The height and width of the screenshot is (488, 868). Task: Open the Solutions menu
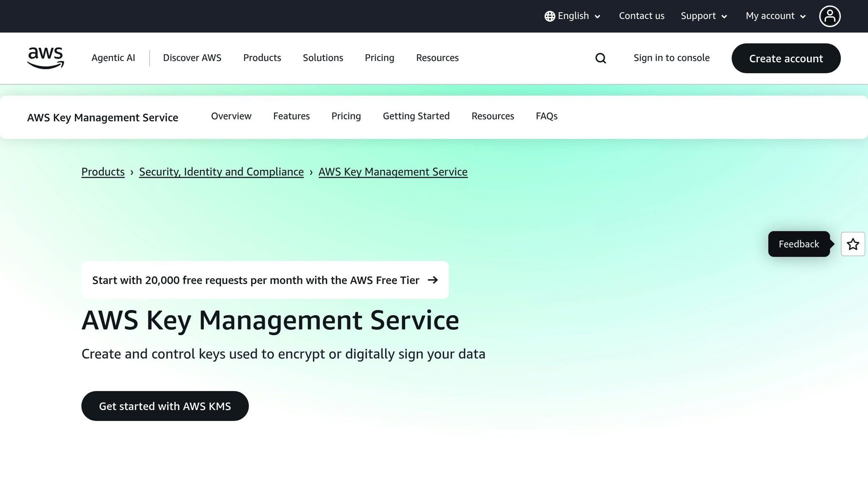pos(323,58)
